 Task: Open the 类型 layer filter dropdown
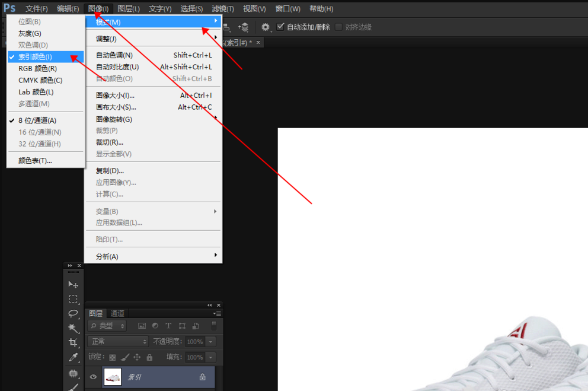coord(107,326)
